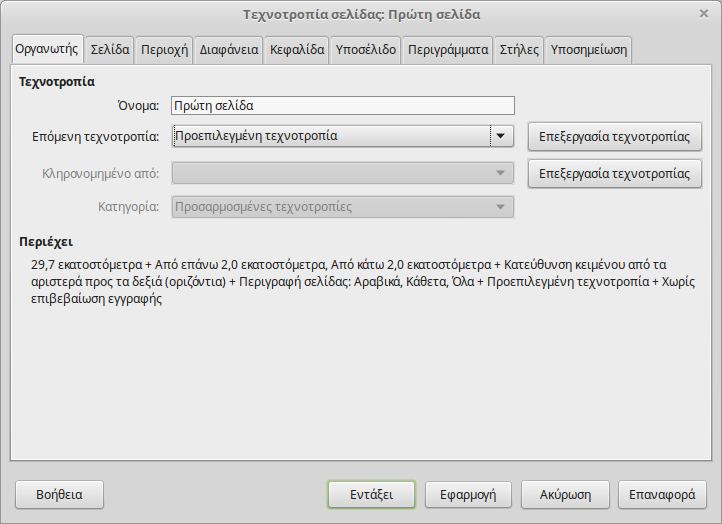Click the Εφαρμογή button
Viewport: 722px width, 524px height.
468,494
